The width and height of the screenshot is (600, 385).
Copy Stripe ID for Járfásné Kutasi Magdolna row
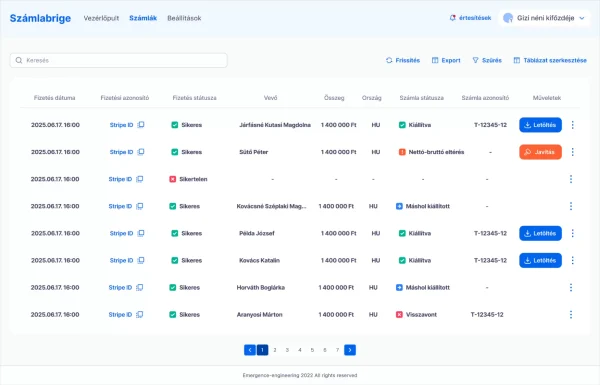tap(141, 125)
